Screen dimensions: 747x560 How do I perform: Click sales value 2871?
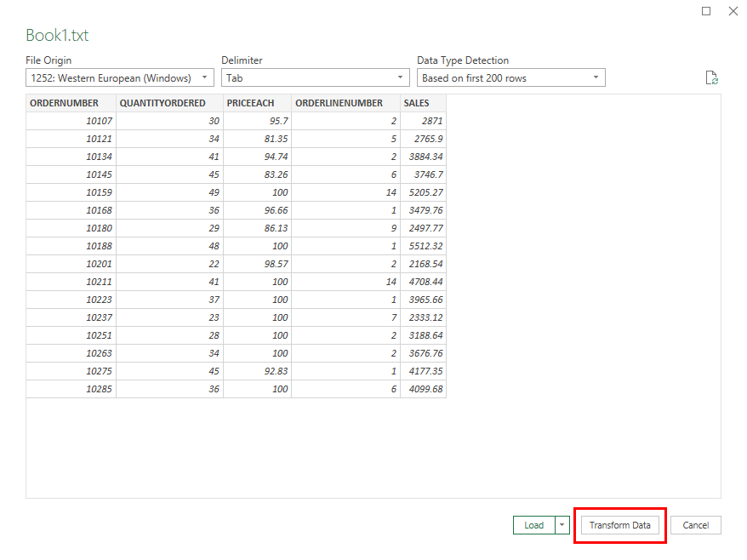(423, 121)
